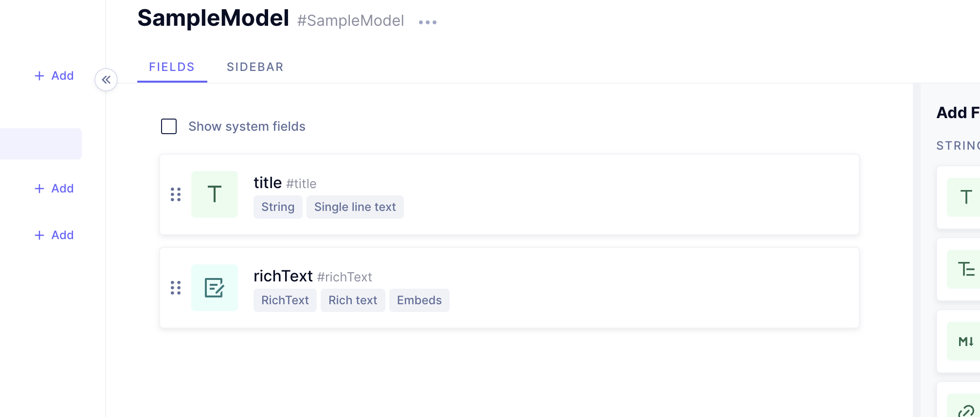Switch to the SIDEBAR tab
The height and width of the screenshot is (417, 980).
255,67
